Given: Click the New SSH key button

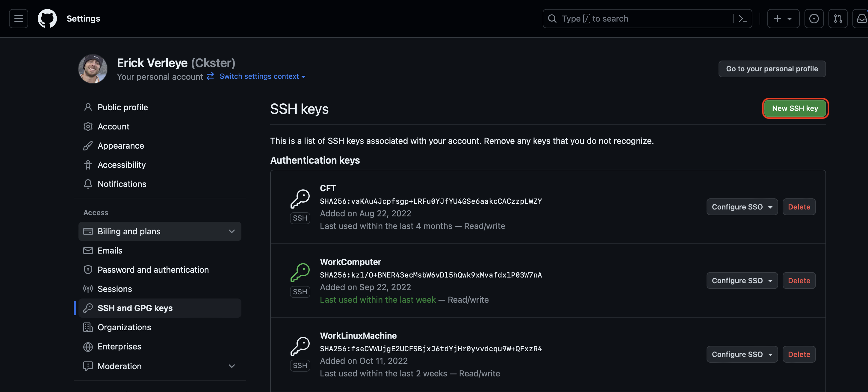Looking at the screenshot, I should (x=795, y=108).
